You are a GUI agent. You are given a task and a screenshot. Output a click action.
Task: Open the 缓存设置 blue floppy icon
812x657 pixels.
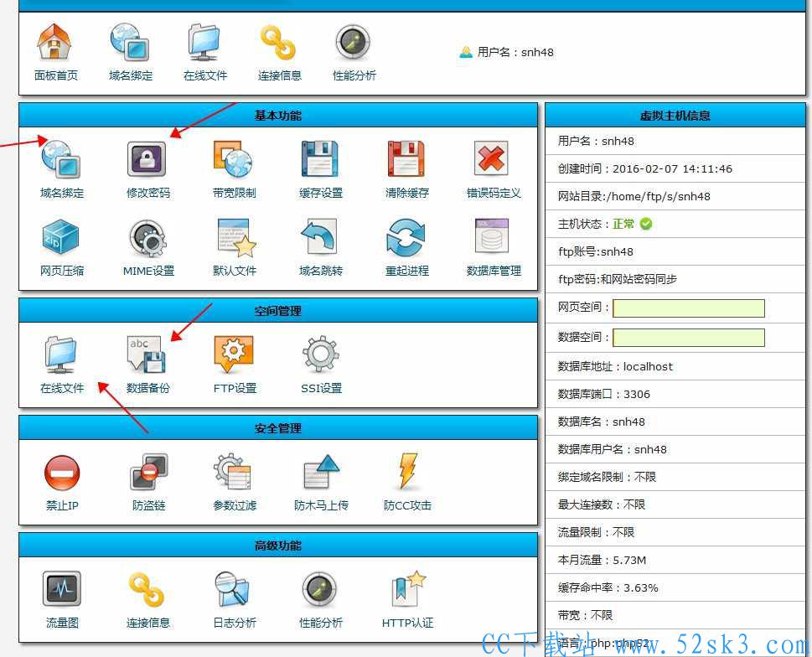(320, 159)
